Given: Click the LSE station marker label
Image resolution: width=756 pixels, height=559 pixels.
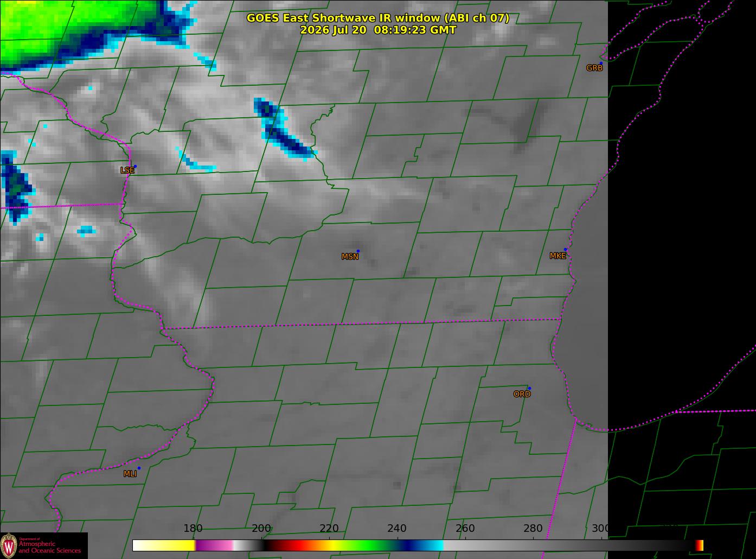Looking at the screenshot, I should (x=127, y=170).
